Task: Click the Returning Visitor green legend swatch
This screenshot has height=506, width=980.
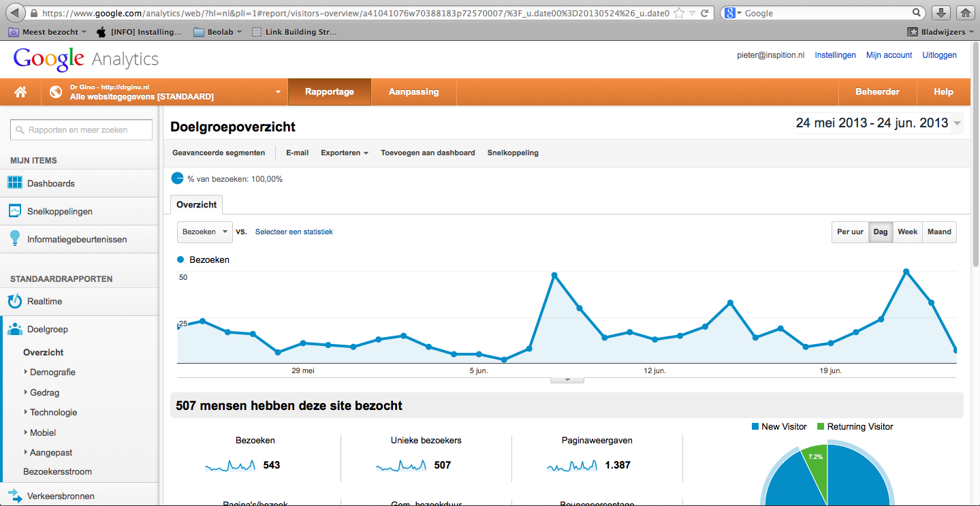Action: tap(821, 426)
